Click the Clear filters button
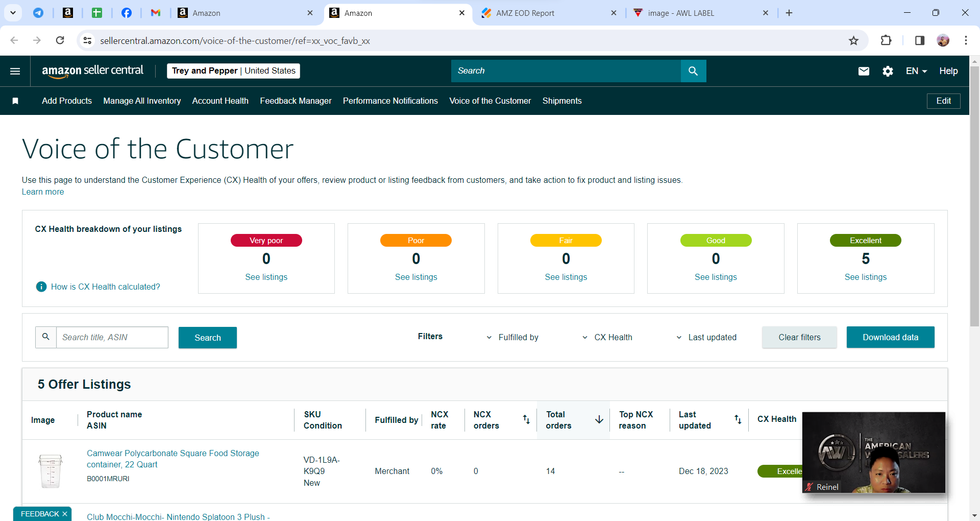The height and width of the screenshot is (521, 980). coord(799,337)
